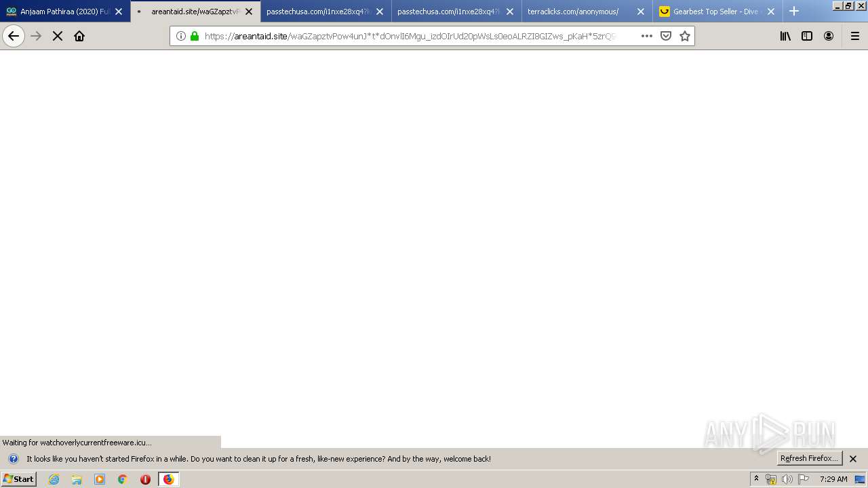Image resolution: width=868 pixels, height=488 pixels.
Task: Select the areantaid.site tab
Action: pyautogui.click(x=195, y=12)
